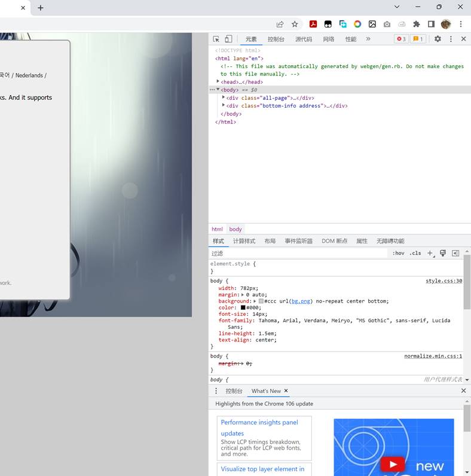Switch to the 网络 (Network) tab
Screen dimensions: 471x476
(x=329, y=39)
